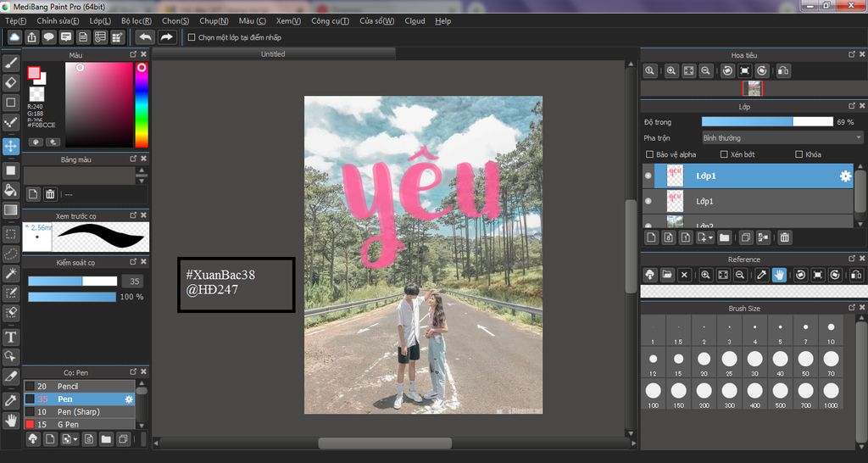Choose brush size 100 preset
The width and height of the screenshot is (868, 463).
pos(654,394)
